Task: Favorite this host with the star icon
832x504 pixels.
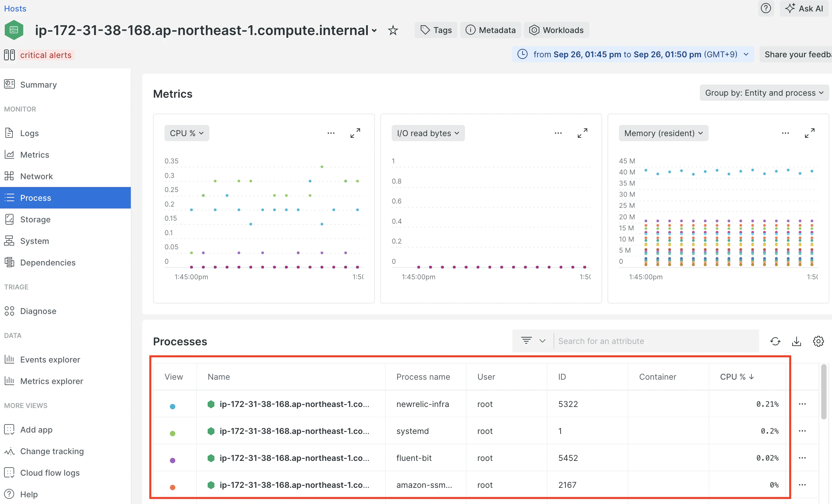Action: (x=393, y=30)
